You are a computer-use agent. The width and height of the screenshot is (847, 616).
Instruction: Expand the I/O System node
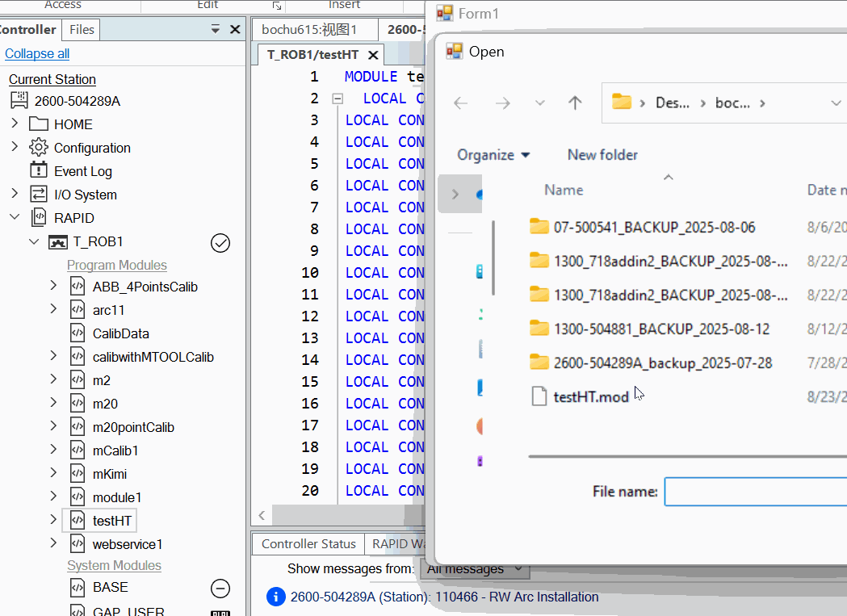coord(15,193)
